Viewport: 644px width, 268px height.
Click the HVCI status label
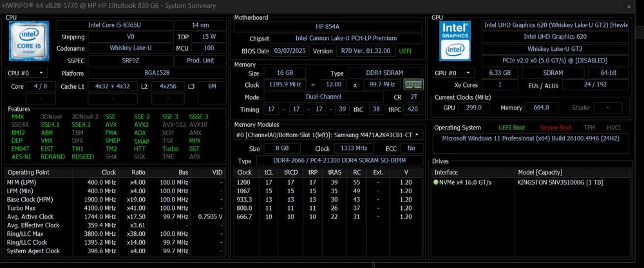614,128
